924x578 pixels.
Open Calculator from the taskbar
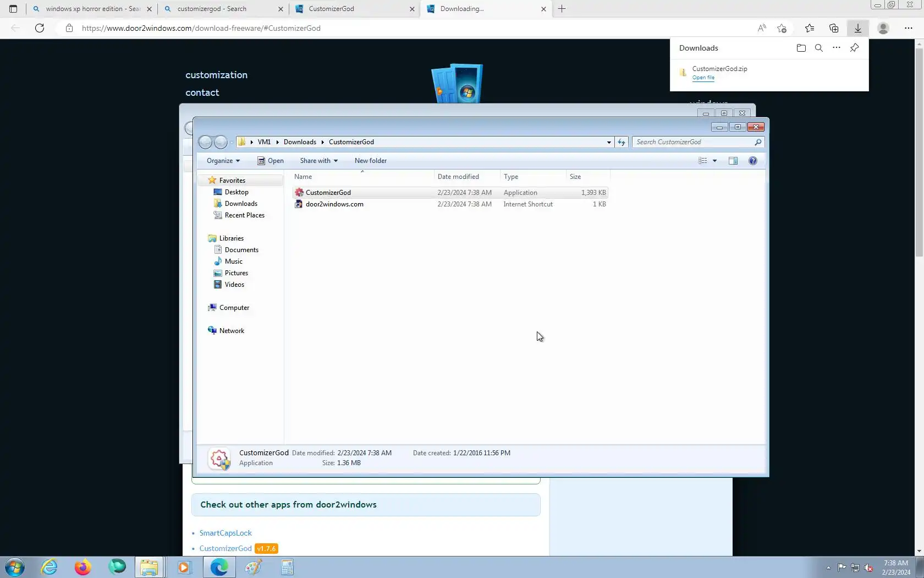pyautogui.click(x=287, y=567)
